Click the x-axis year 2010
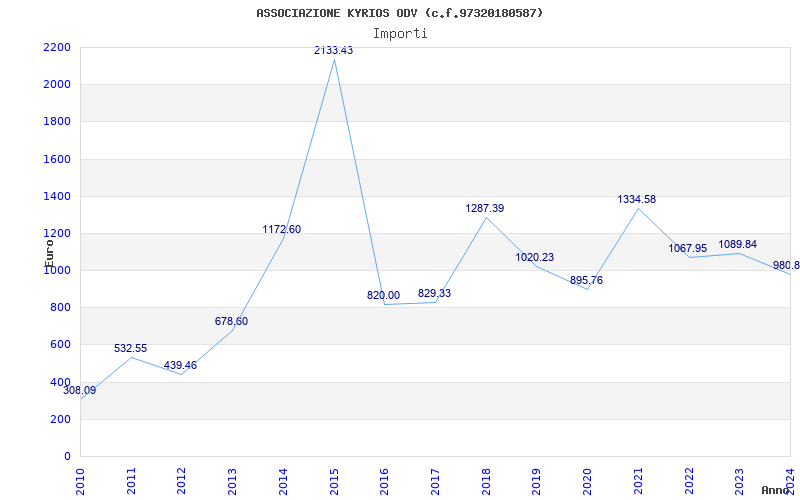This screenshot has height=500, width=800. pos(81,482)
